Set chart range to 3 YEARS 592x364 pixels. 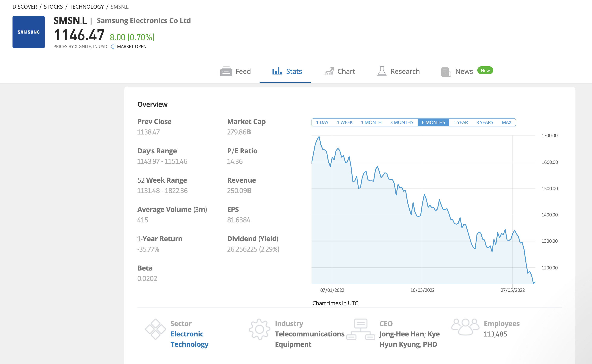pyautogui.click(x=485, y=122)
